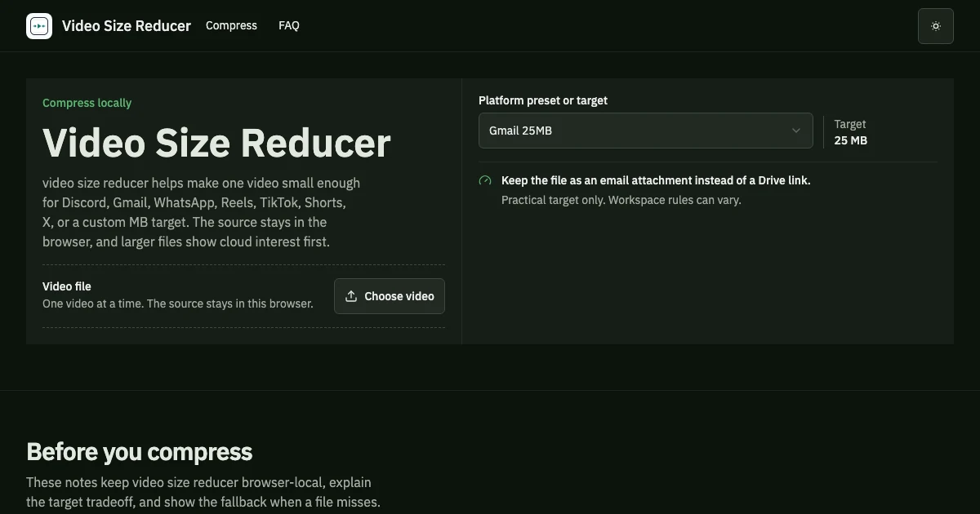Screen dimensions: 980x514
Task: Click 'Practical target only. Workspace rules can vary.'
Action: coord(621,200)
